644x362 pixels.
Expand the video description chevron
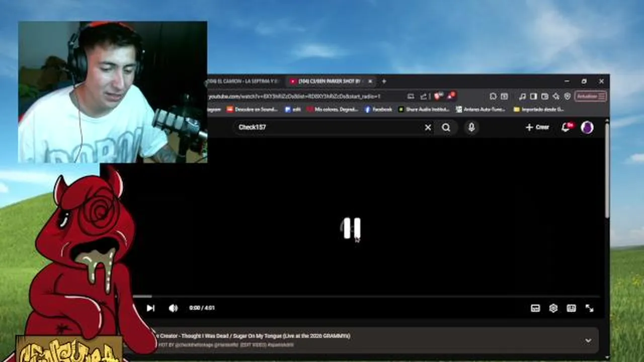[588, 340]
